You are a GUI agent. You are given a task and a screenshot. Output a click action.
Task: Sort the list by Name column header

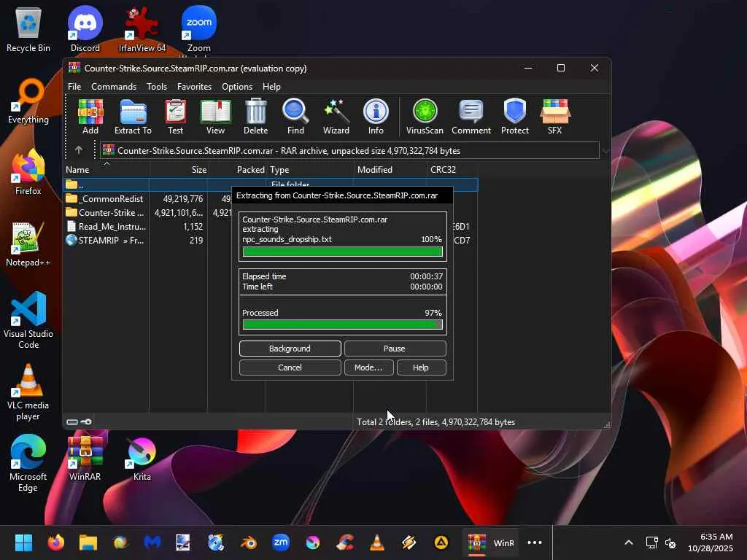pyautogui.click(x=106, y=170)
